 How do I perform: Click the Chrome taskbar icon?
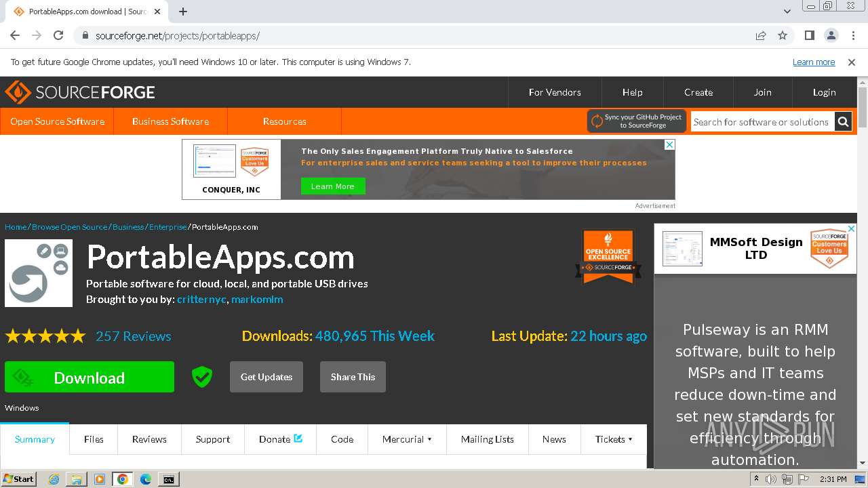123,479
